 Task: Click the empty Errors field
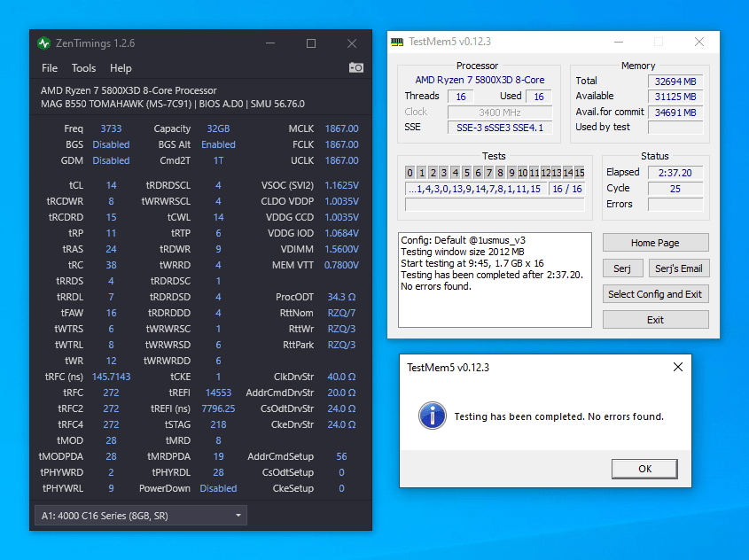click(675, 205)
